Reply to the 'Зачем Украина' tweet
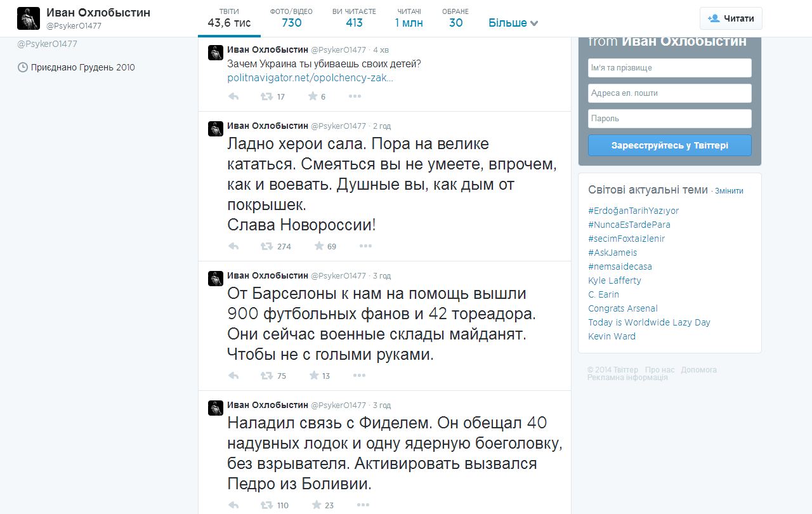The height and width of the screenshot is (514, 812). (x=233, y=96)
